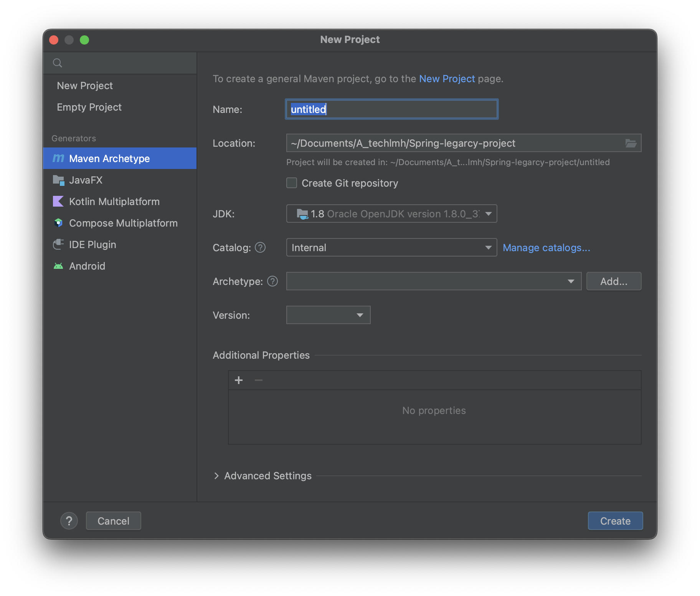700x596 pixels.
Task: Click the remove property minus icon
Action: click(x=259, y=380)
